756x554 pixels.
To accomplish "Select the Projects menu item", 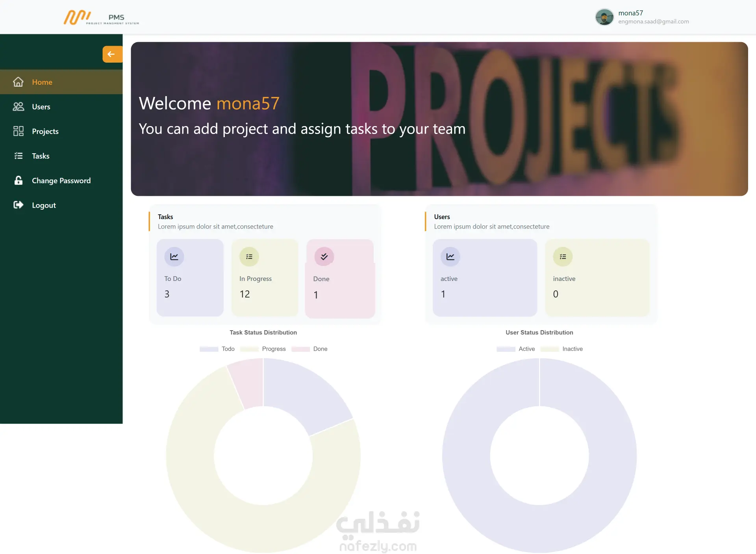I will (45, 131).
